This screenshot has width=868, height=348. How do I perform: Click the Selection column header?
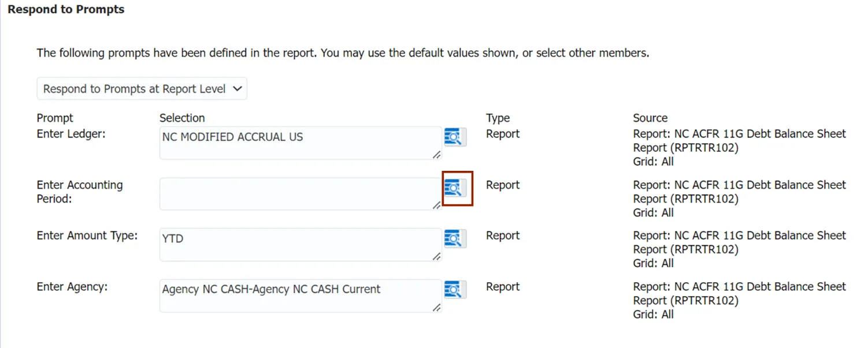pos(182,118)
